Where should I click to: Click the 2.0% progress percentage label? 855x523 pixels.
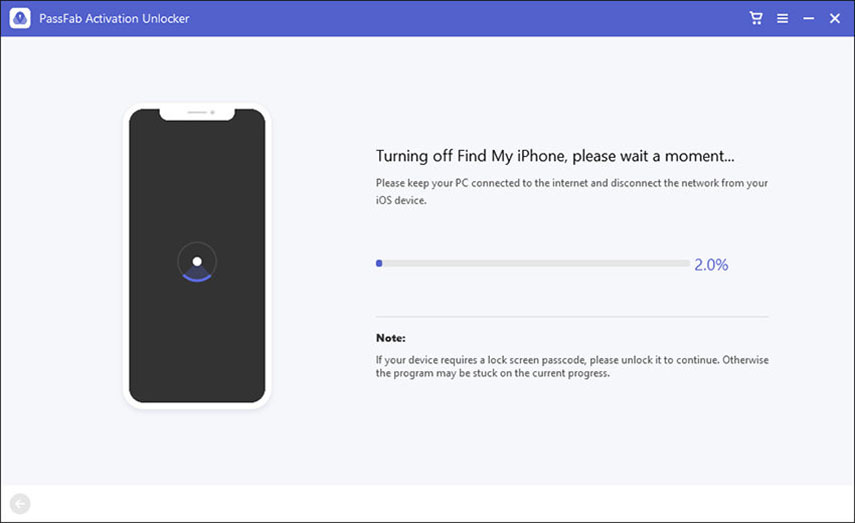click(711, 265)
